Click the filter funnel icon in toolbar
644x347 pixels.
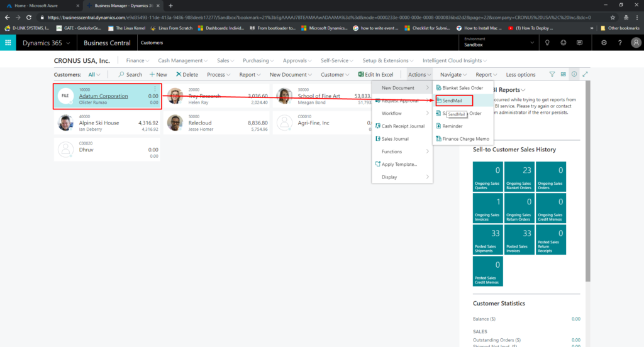[553, 74]
